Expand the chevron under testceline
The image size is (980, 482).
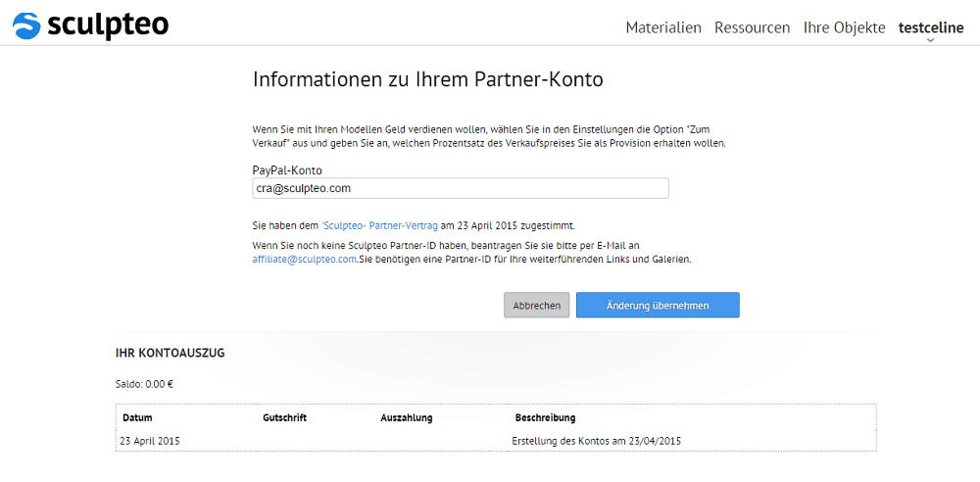[931, 40]
